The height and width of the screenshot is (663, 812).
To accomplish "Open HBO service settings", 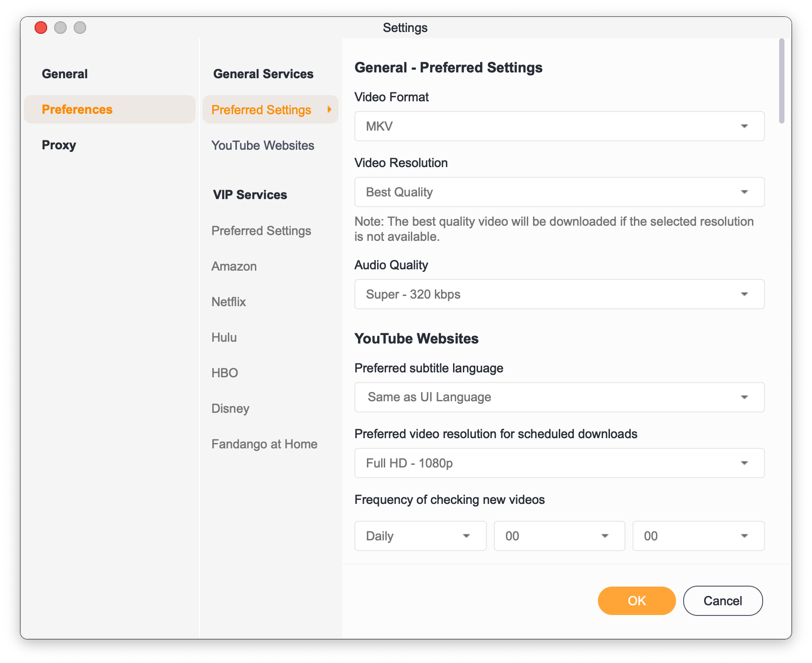I will (225, 373).
